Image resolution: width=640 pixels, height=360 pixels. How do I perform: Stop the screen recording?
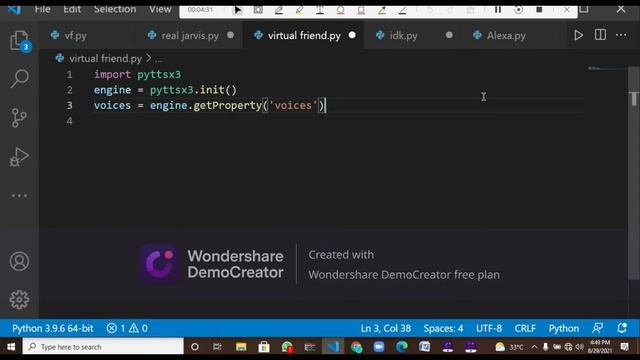pos(539,9)
